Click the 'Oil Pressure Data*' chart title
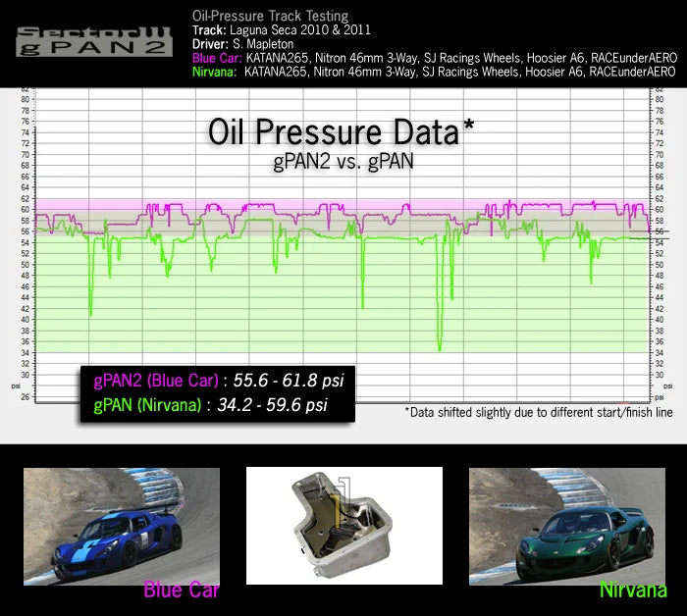687x616 pixels. (x=341, y=131)
